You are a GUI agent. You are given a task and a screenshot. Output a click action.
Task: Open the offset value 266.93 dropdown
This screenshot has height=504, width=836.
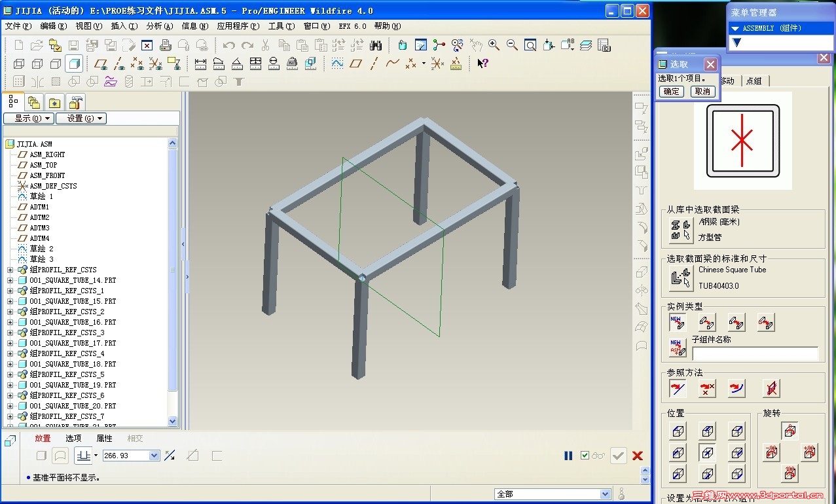pos(154,456)
